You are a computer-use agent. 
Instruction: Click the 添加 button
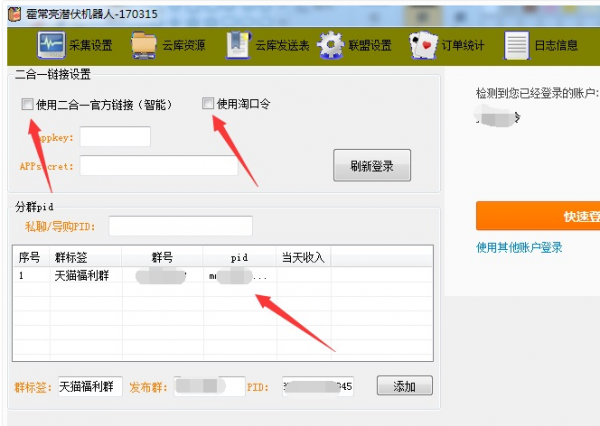coord(404,386)
